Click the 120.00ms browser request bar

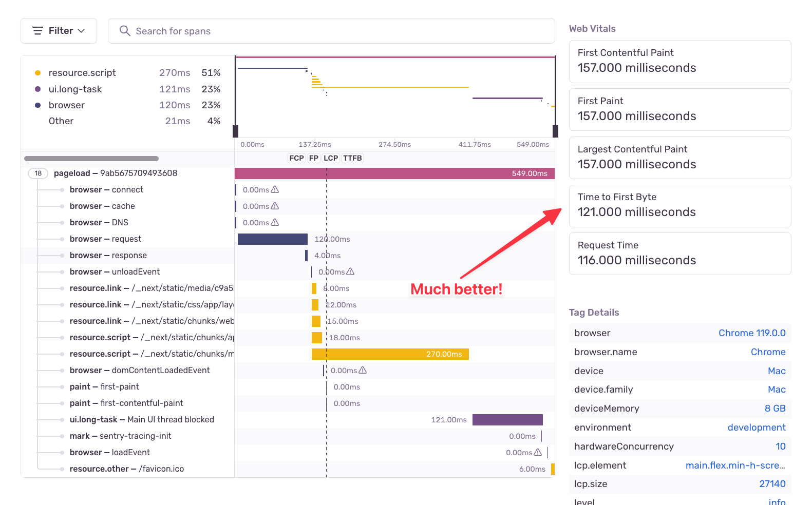click(x=273, y=239)
